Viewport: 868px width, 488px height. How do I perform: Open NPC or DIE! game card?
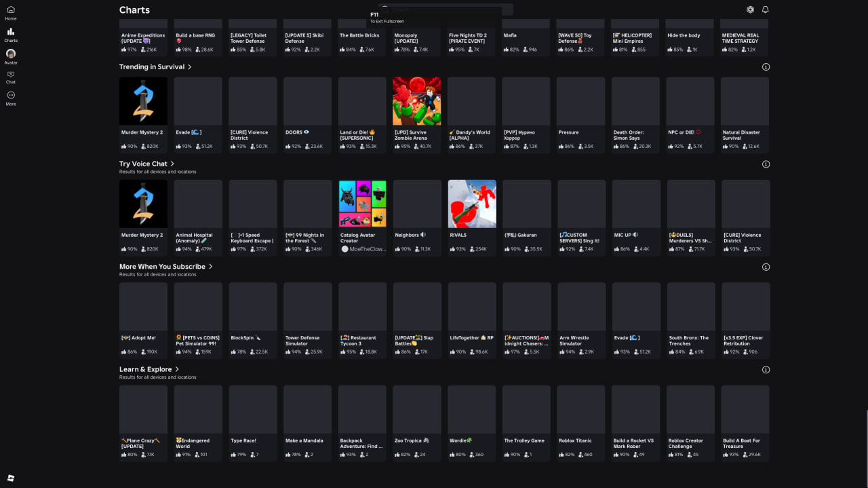(x=690, y=115)
